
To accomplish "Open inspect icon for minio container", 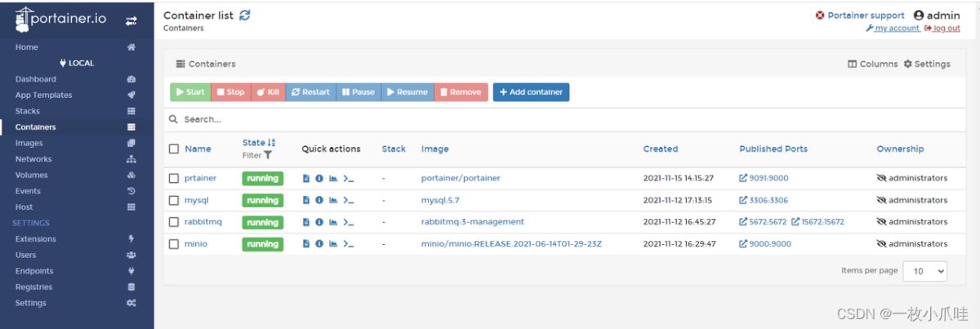I will coord(319,243).
